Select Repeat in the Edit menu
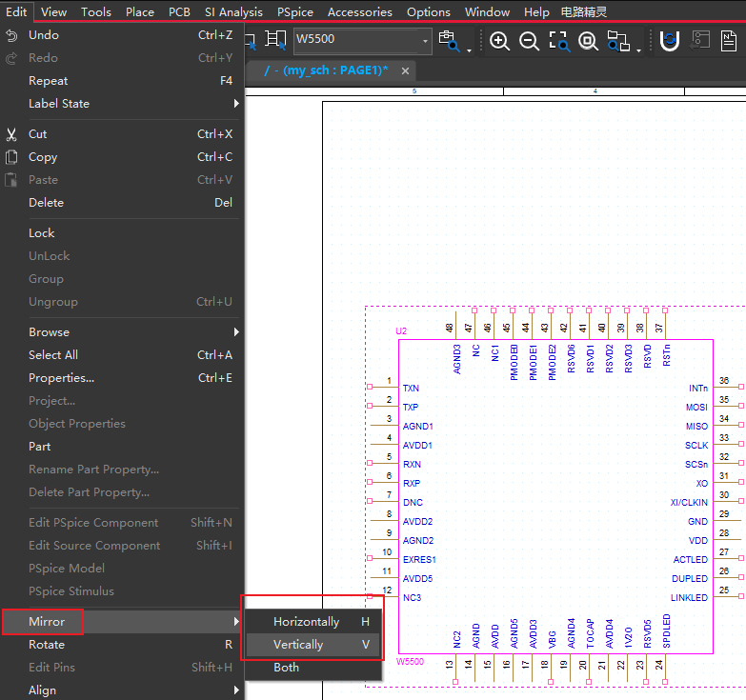Viewport: 746px width, 700px height. pos(122,81)
